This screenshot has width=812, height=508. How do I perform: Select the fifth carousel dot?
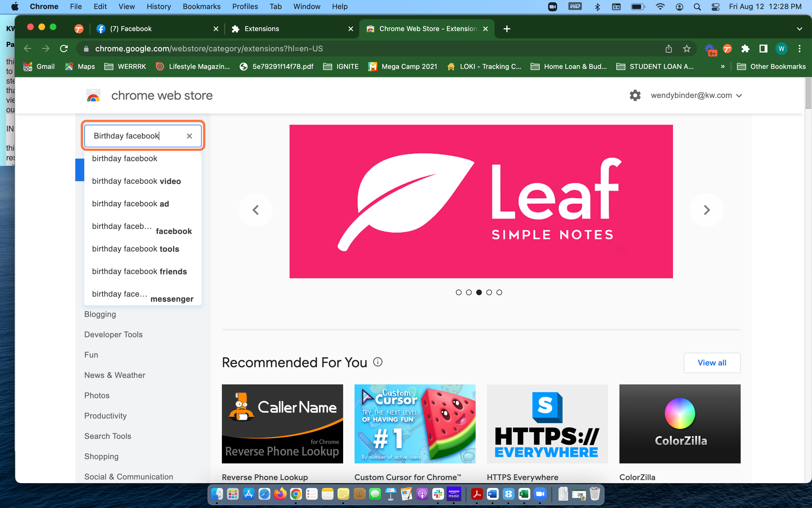499,292
